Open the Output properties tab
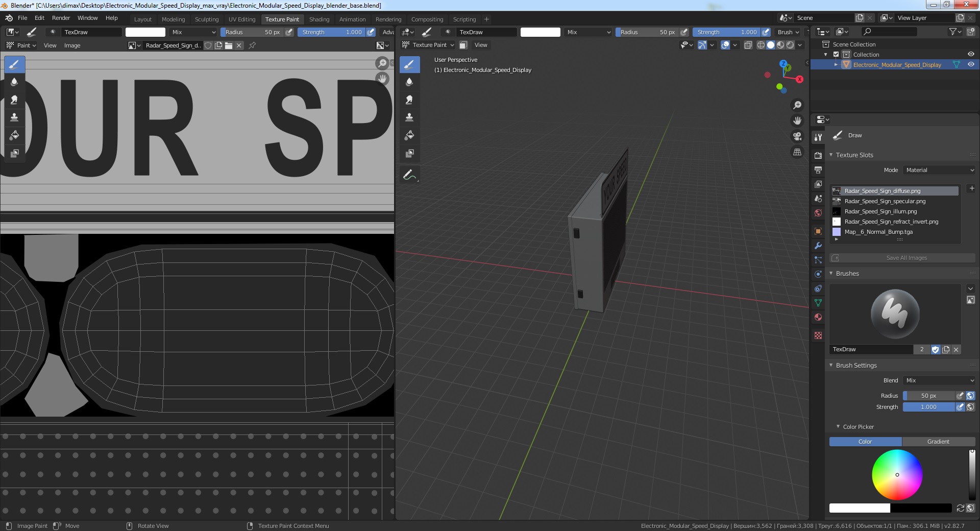The width and height of the screenshot is (980, 531). point(818,170)
